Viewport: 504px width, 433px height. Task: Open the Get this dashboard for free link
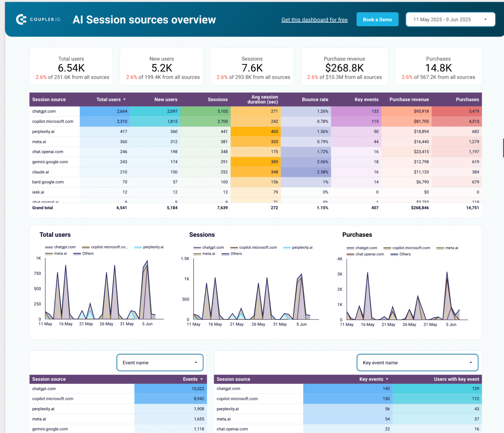[x=314, y=20]
